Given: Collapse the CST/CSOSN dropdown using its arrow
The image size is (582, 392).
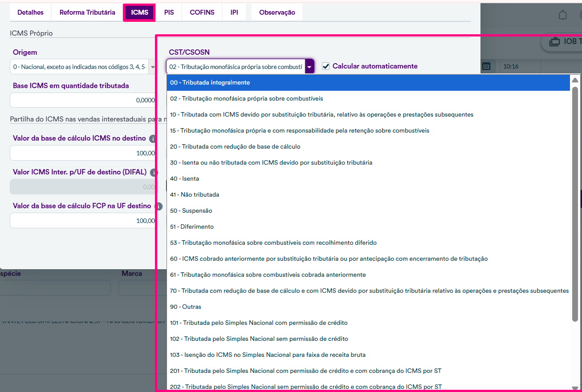Looking at the screenshot, I should tap(309, 67).
